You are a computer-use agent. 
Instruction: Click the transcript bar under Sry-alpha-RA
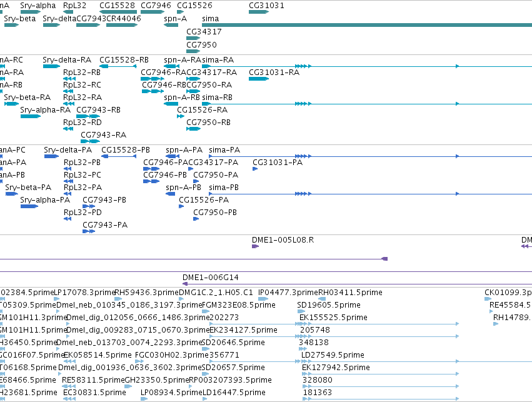pos(31,116)
